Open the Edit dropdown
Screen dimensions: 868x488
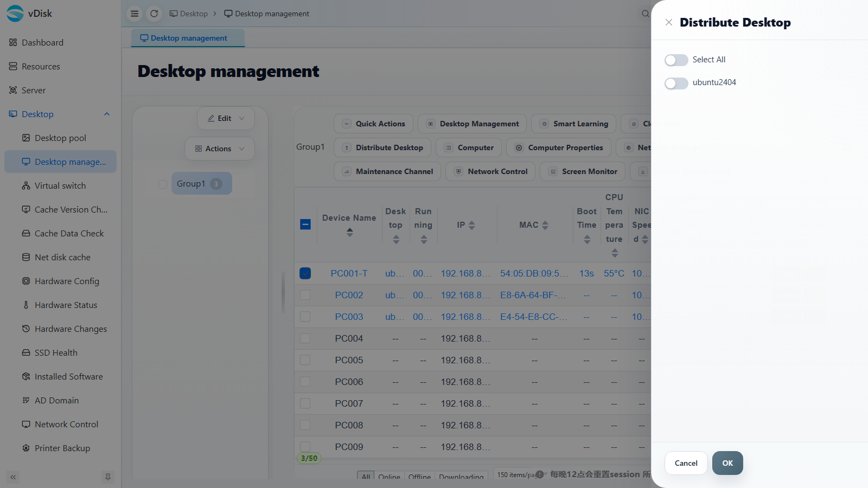coord(226,118)
